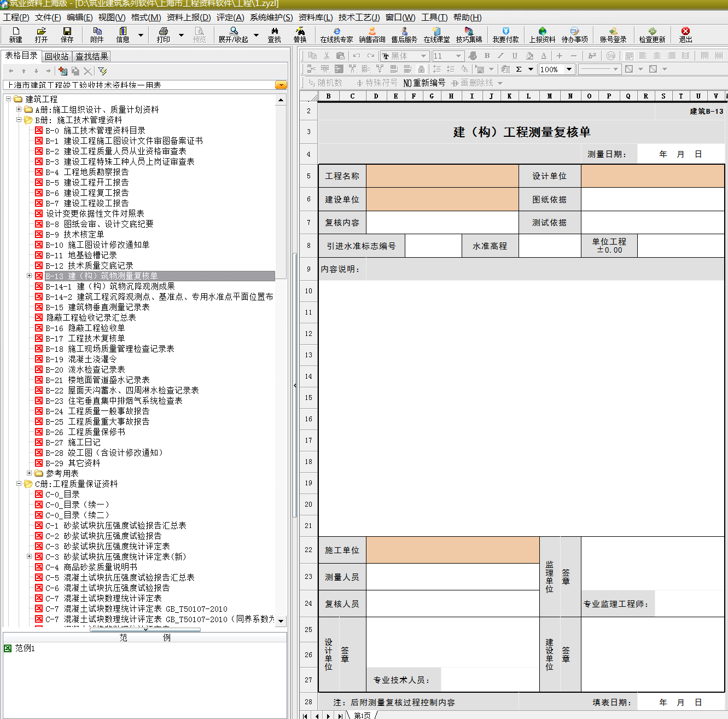Click the 工程名称 orange input cell
Screen dimensions: 728x719
(x=442, y=176)
